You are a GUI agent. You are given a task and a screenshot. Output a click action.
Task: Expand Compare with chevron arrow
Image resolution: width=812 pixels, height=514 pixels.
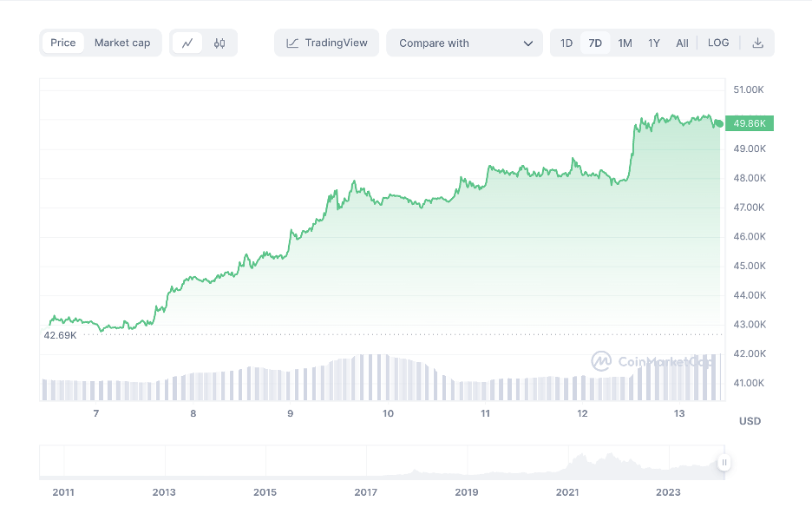coord(528,43)
